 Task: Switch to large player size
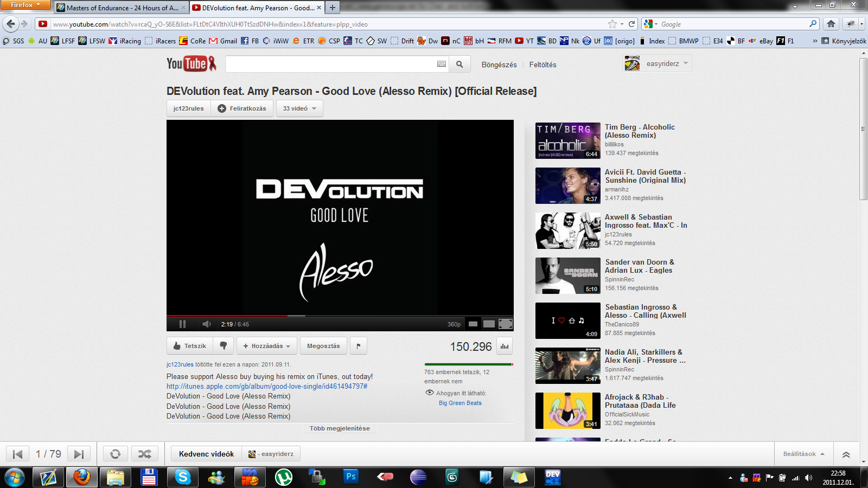click(x=489, y=324)
